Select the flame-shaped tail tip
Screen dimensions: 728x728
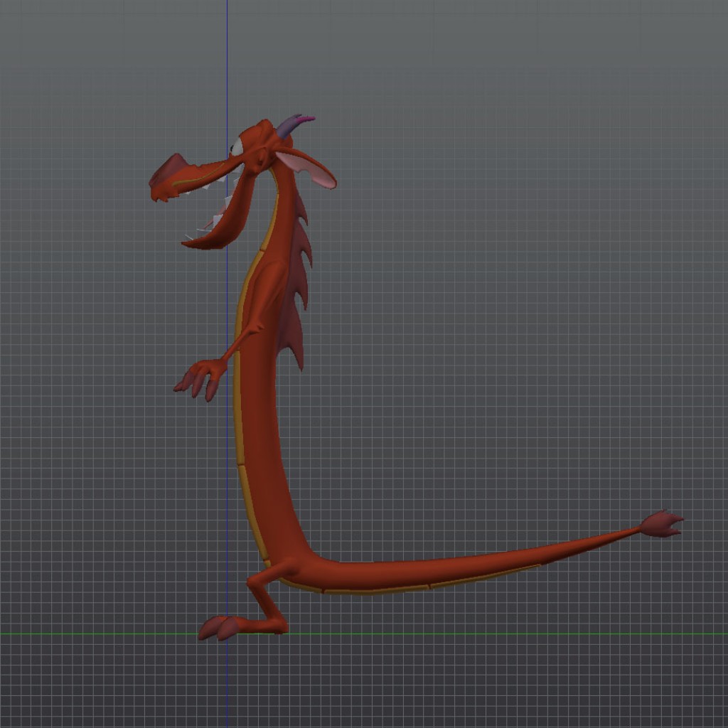(x=661, y=523)
